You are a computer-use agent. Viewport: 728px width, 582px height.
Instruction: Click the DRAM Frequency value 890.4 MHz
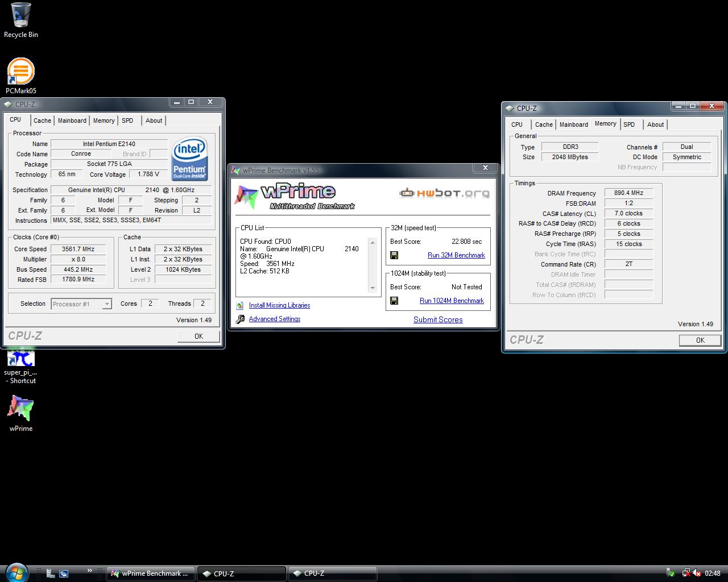[x=628, y=193]
